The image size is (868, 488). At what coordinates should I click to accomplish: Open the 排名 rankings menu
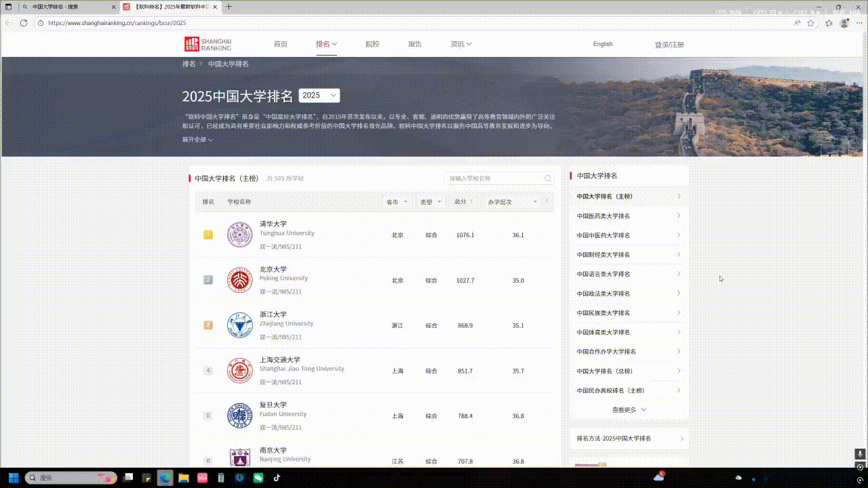click(x=326, y=44)
